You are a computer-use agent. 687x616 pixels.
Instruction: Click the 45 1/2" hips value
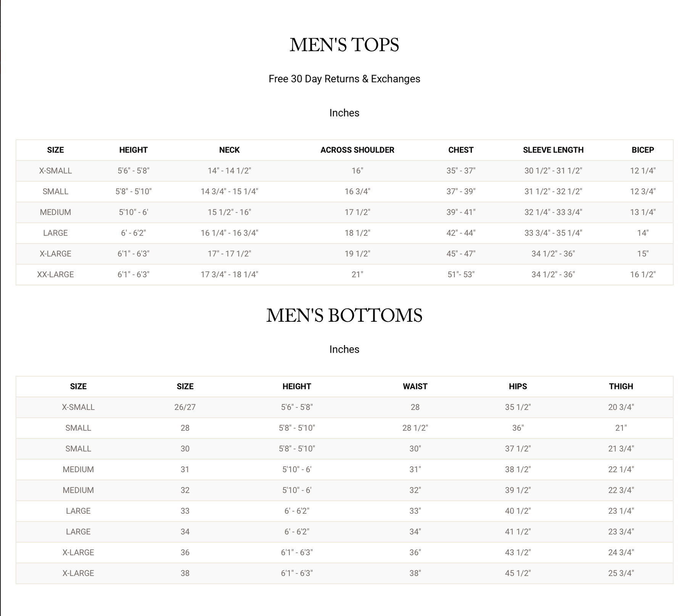point(518,573)
